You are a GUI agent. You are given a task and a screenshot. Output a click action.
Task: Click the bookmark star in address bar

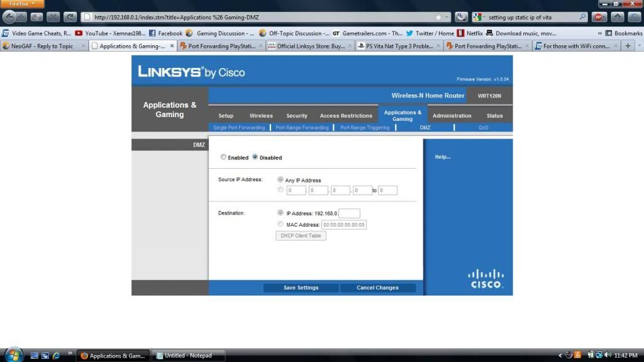(438, 17)
